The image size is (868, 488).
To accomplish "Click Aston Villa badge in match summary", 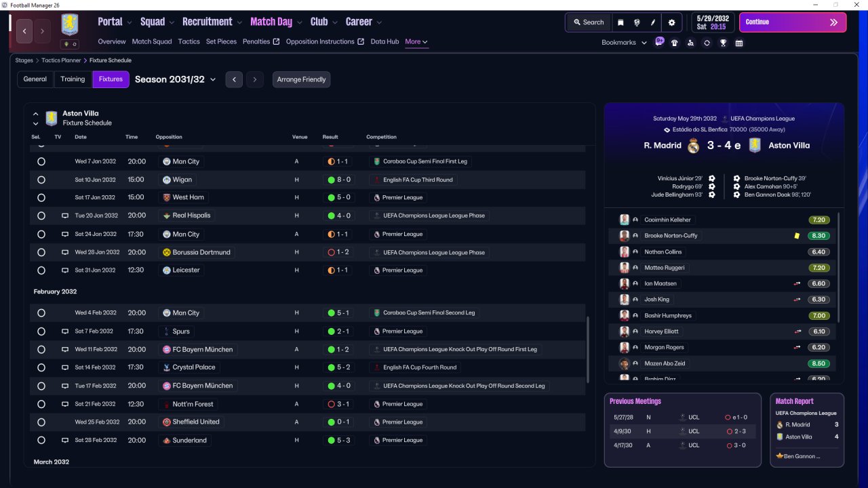I will pos(754,146).
